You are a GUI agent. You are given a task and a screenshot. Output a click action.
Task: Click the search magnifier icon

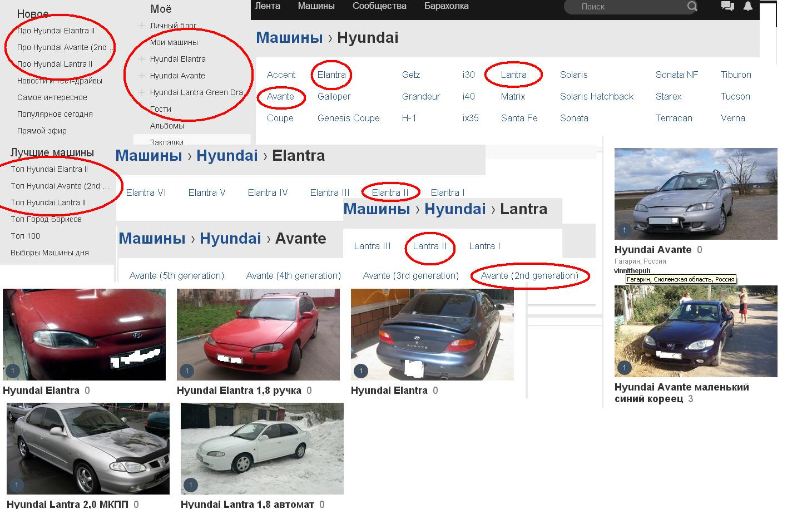692,6
